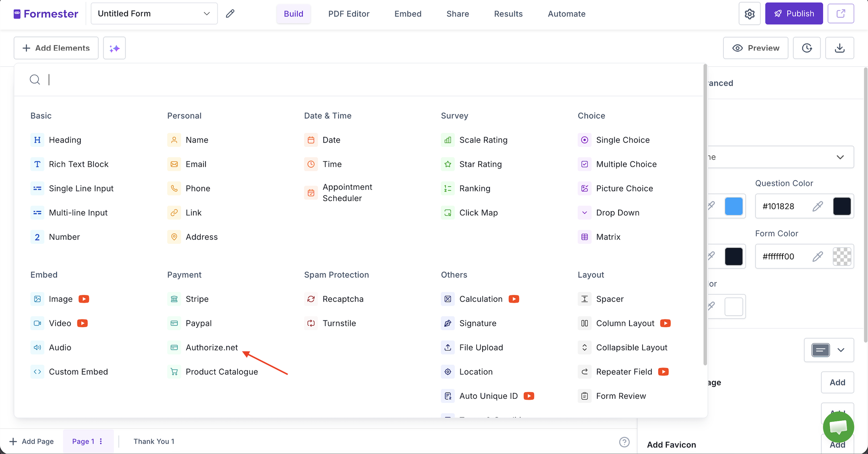
Task: Focus the element search field
Action: point(358,80)
